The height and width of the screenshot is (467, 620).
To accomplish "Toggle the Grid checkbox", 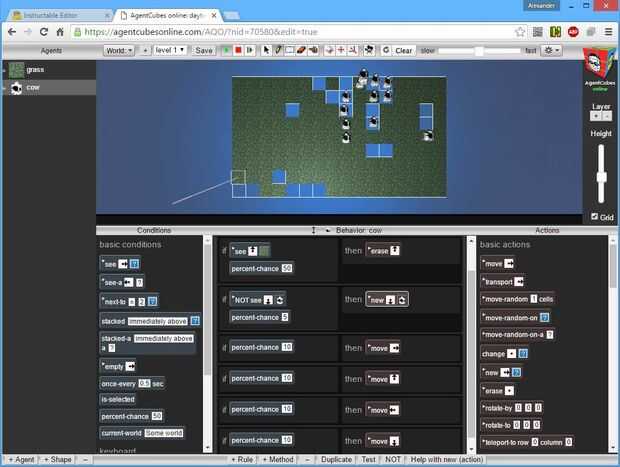I will tap(594, 216).
